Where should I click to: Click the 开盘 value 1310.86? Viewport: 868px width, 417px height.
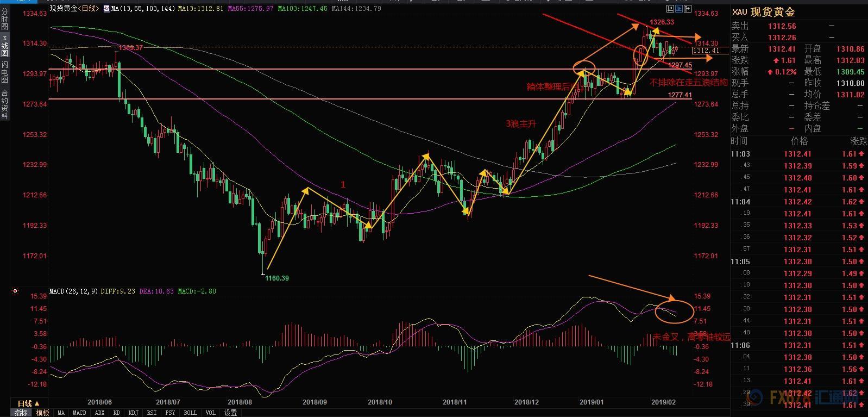coord(850,49)
